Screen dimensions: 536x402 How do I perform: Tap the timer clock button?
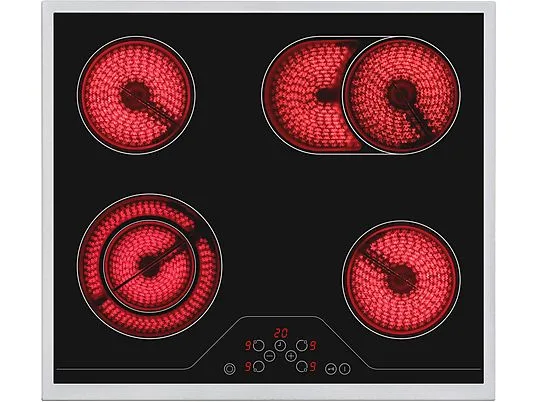pos(280,346)
